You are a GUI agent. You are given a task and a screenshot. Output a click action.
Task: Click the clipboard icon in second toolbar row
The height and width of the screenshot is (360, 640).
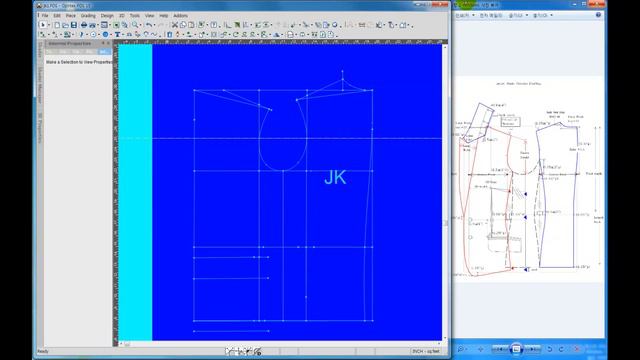(170, 35)
